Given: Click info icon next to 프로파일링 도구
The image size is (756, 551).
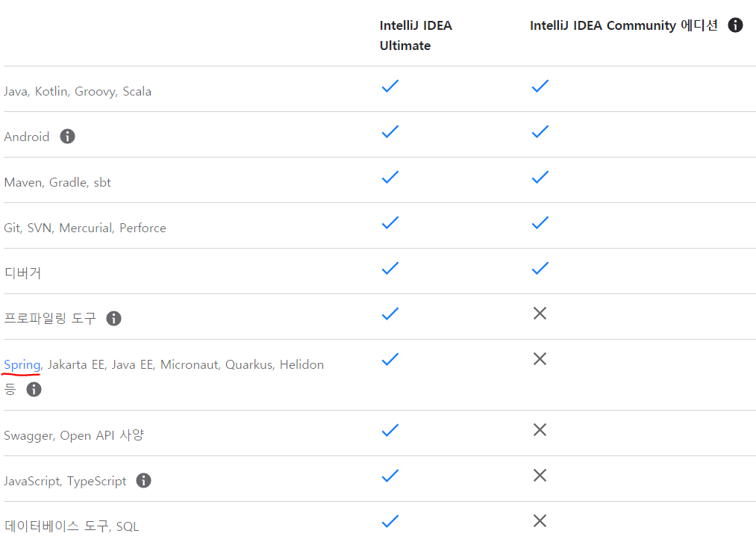Looking at the screenshot, I should (113, 318).
